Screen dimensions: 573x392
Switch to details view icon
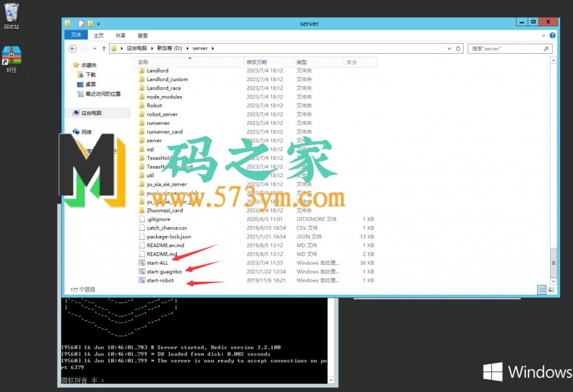(542, 290)
